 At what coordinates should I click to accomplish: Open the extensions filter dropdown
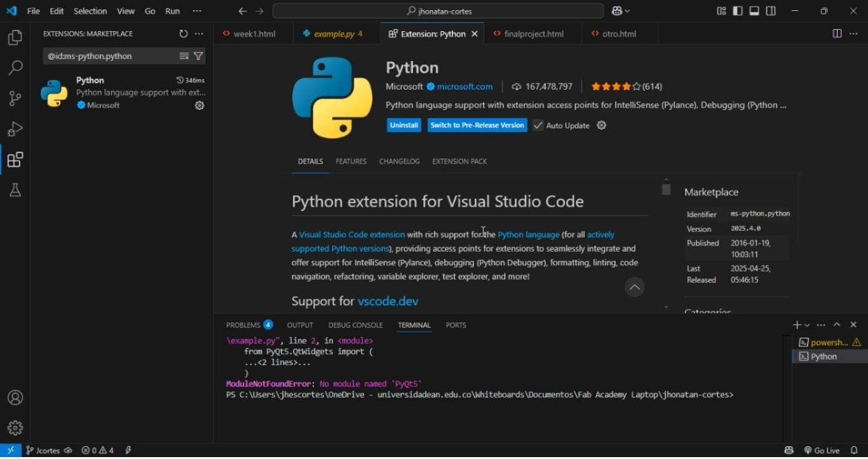point(199,57)
